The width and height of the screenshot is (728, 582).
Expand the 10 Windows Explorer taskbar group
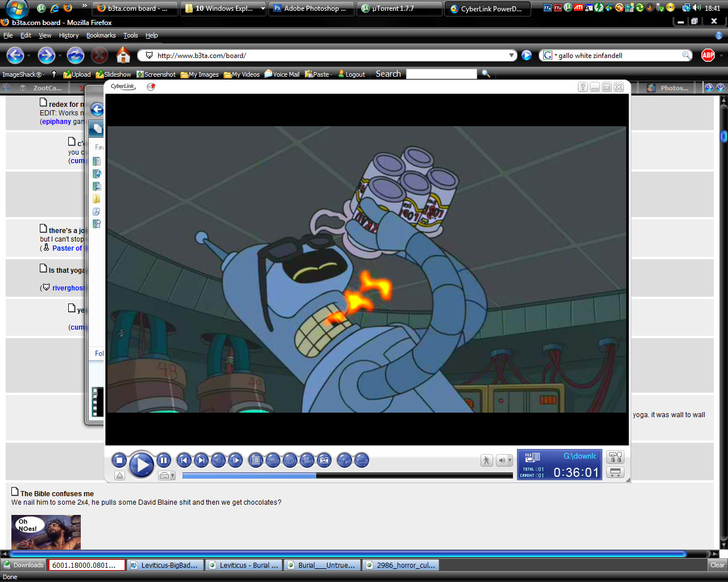pyautogui.click(x=224, y=9)
